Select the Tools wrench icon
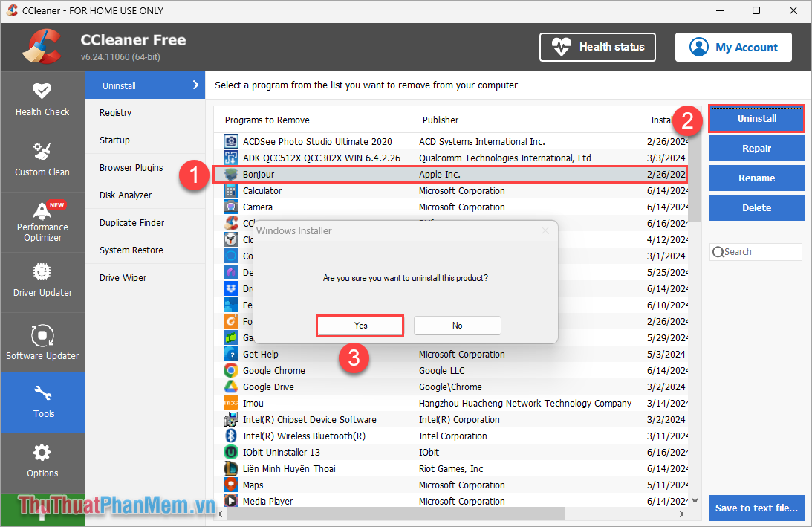Image resolution: width=812 pixels, height=527 pixels. tap(42, 394)
